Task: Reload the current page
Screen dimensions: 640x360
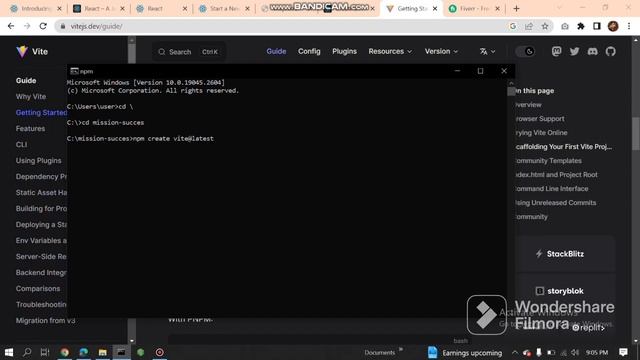Action: click(43, 26)
